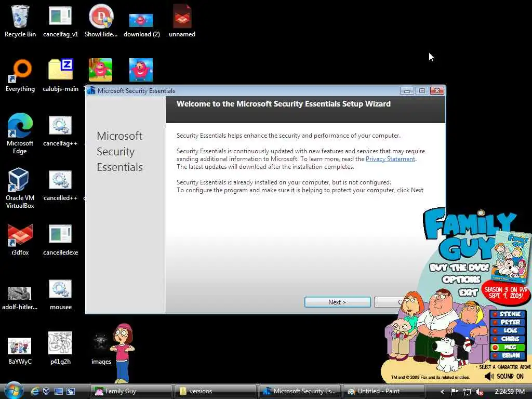This screenshot has height=399, width=532.
Task: Select the adolf-hitler image file icon
Action: [x=20, y=298]
